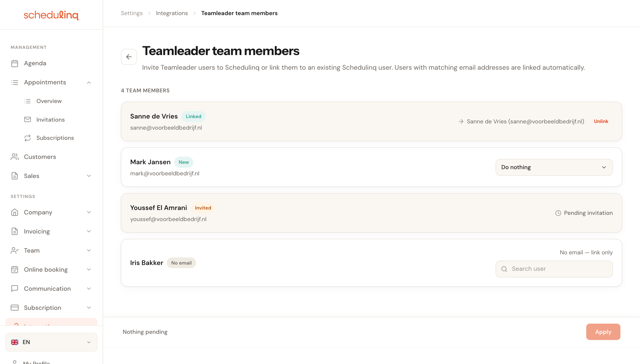Click the Schedulinq logo
640x364 pixels.
(x=51, y=15)
